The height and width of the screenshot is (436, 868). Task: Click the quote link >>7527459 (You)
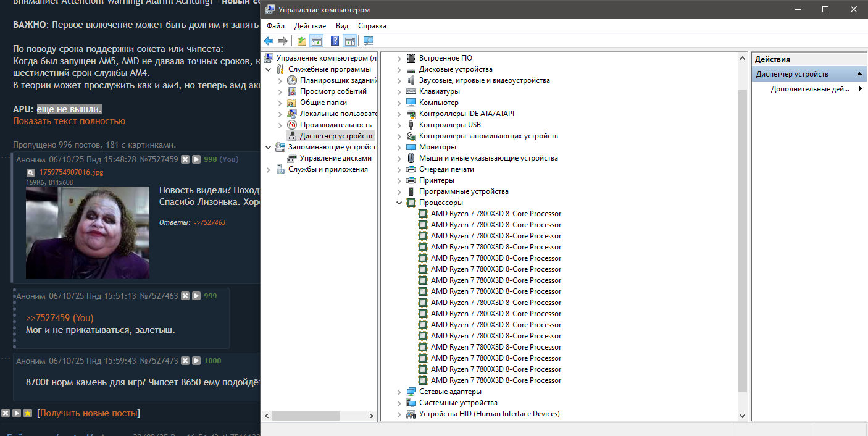60,318
